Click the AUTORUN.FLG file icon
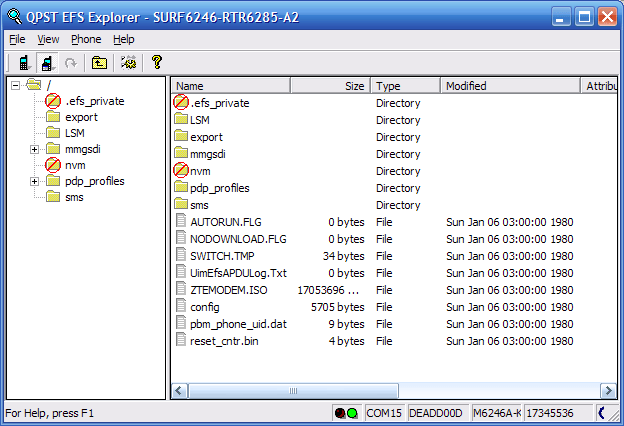Screen dimensions: 624x426 pos(181,221)
